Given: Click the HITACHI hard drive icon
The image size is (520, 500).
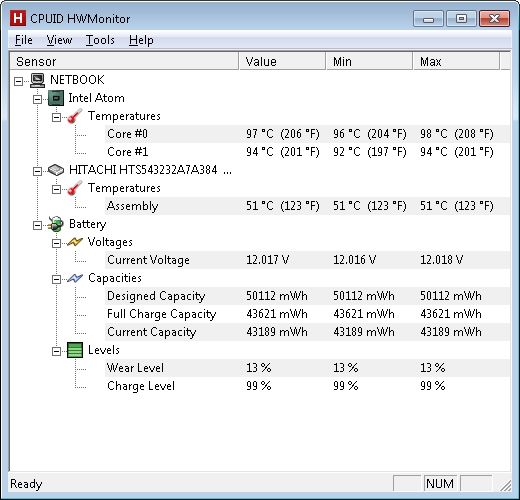Looking at the screenshot, I should (x=56, y=170).
